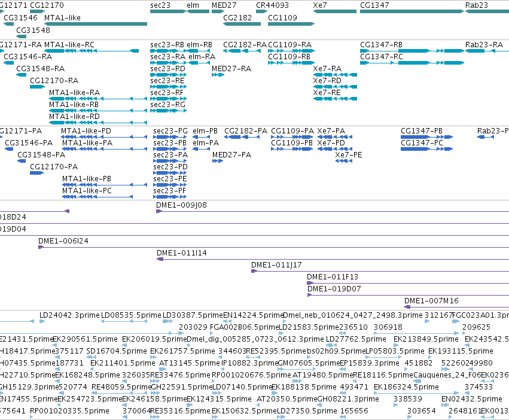The height and width of the screenshot is (420, 509).
Task: Click transcript Xe7-RA
Action: tap(335, 75)
